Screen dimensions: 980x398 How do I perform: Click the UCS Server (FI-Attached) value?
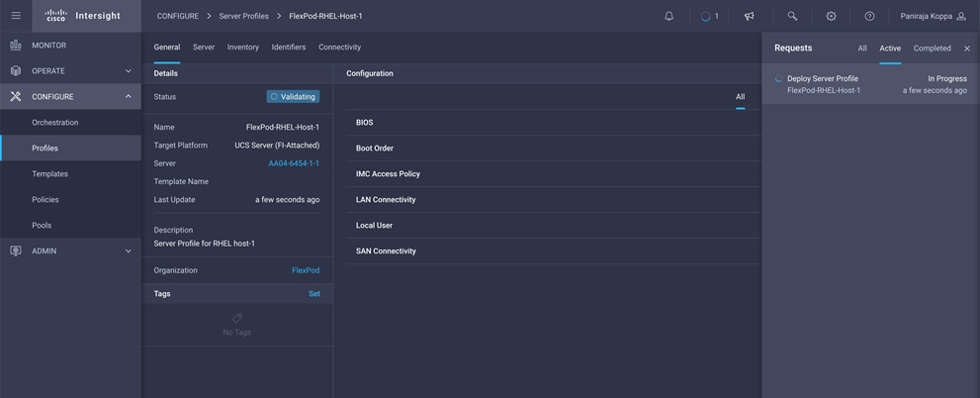pyautogui.click(x=277, y=146)
